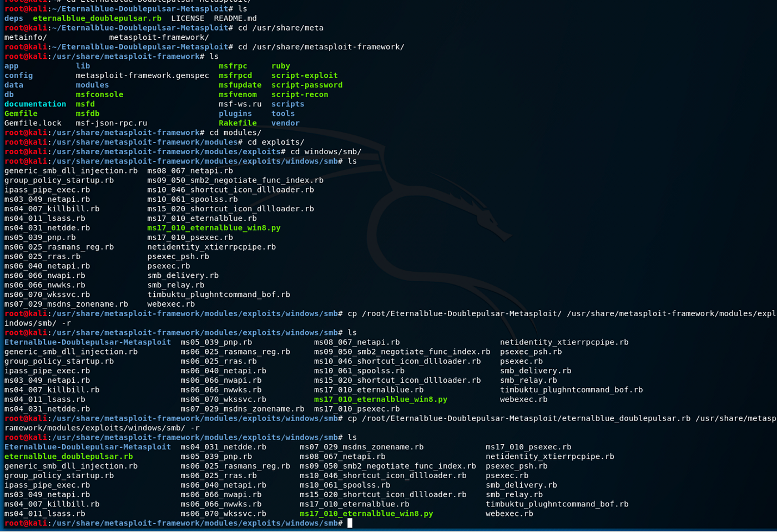Screen dimensions: 777x532
Task: Select the script-exploit entry
Action: (304, 75)
